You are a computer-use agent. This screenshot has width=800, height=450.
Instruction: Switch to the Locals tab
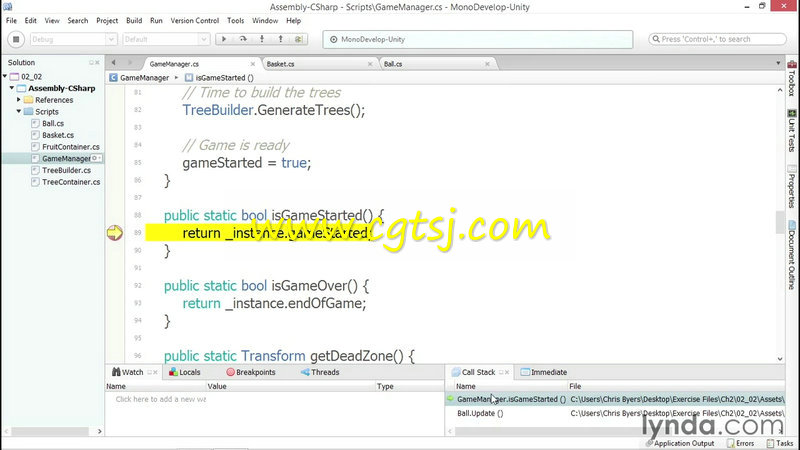(x=185, y=372)
